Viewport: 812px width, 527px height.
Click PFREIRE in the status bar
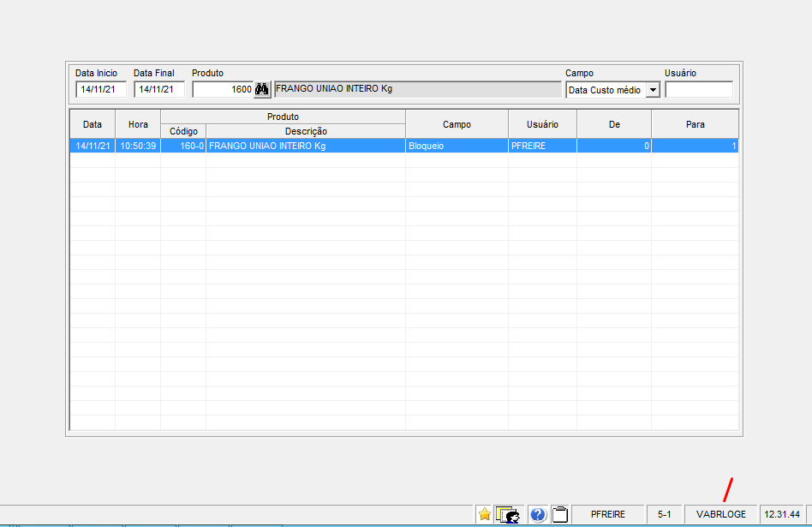(608, 514)
